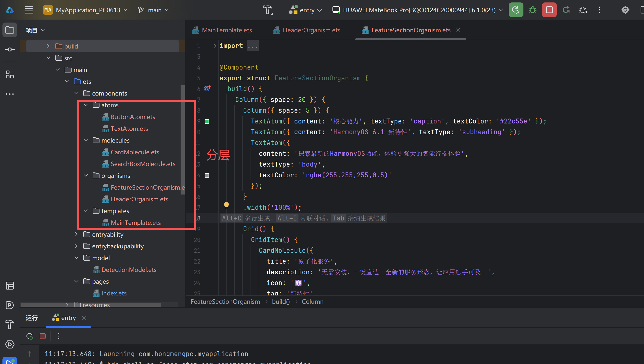Open the HUAWEI MateBook Pro device dropdown

417,10
